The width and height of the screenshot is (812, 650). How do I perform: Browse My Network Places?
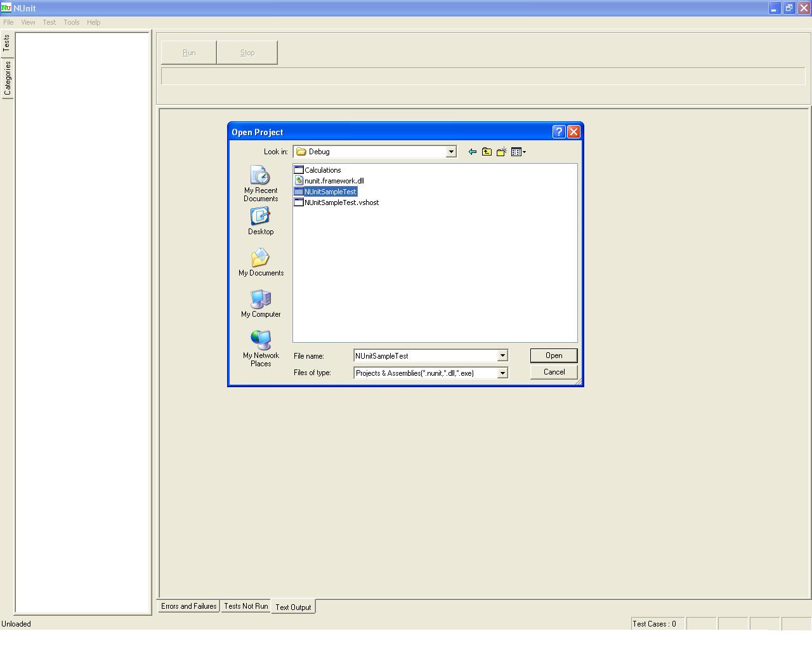click(261, 348)
